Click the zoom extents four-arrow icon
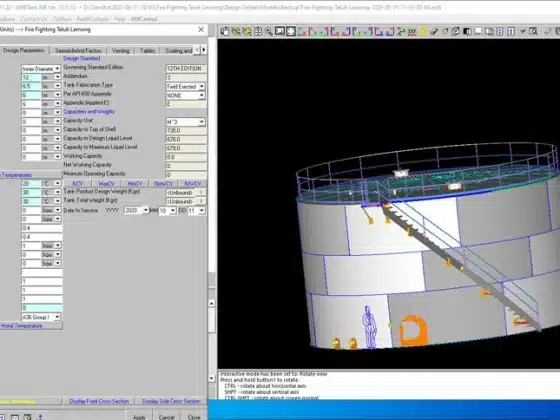The image size is (560, 420). pyautogui.click(x=291, y=31)
